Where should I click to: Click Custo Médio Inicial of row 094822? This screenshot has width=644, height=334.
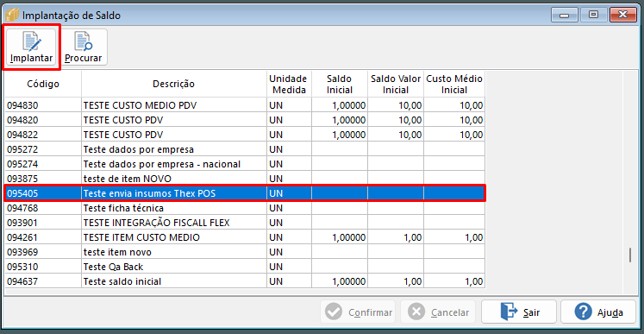(x=454, y=135)
